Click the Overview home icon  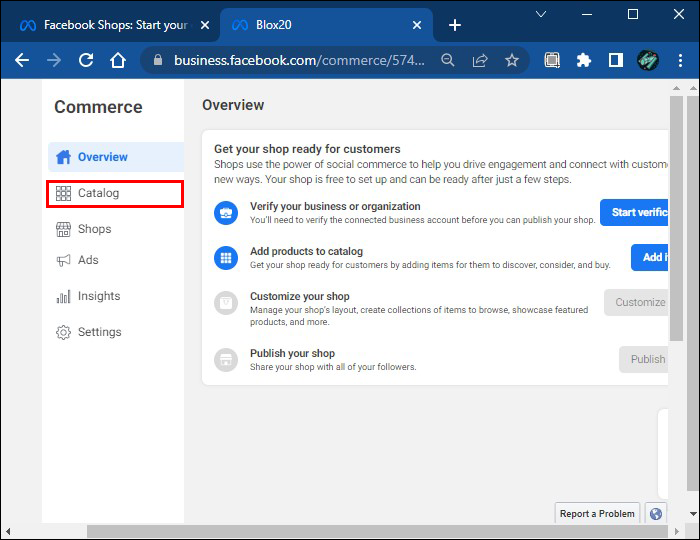[64, 157]
